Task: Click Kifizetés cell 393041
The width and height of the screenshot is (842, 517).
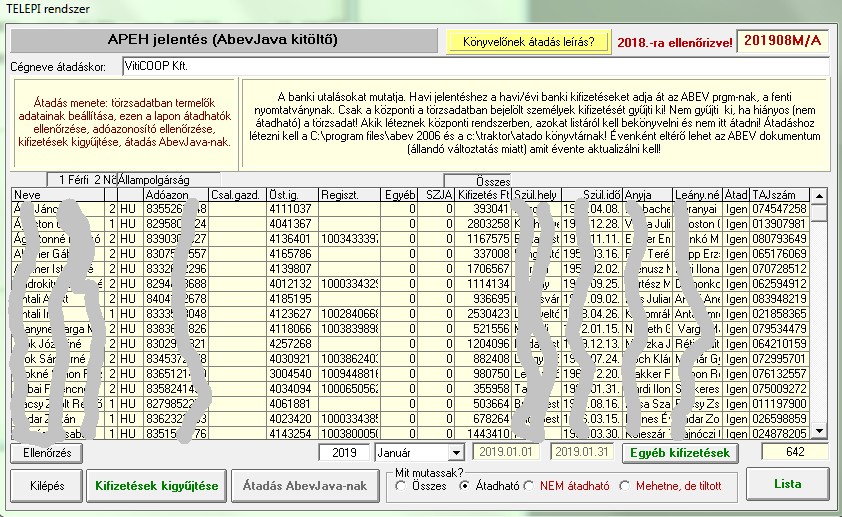Action: point(483,209)
